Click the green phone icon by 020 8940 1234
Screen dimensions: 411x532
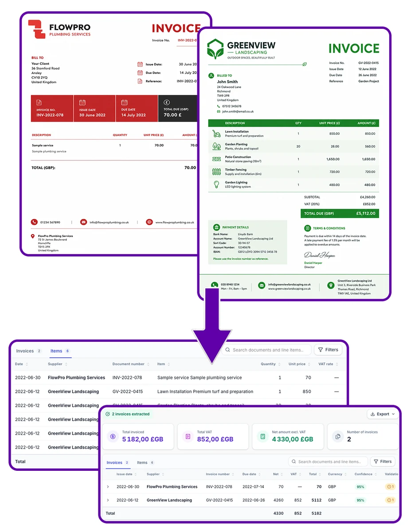(214, 286)
